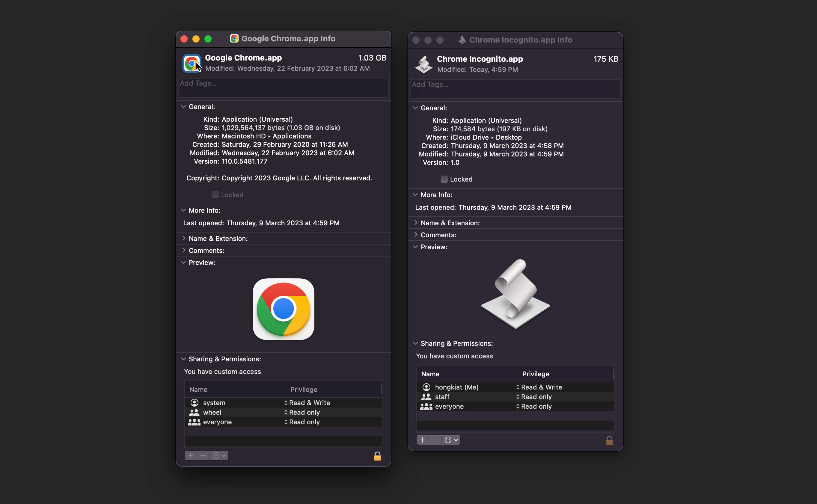Toggle the Locked checkbox in Chrome Incognito Info
Viewport: 817px width, 504px height.
click(444, 179)
